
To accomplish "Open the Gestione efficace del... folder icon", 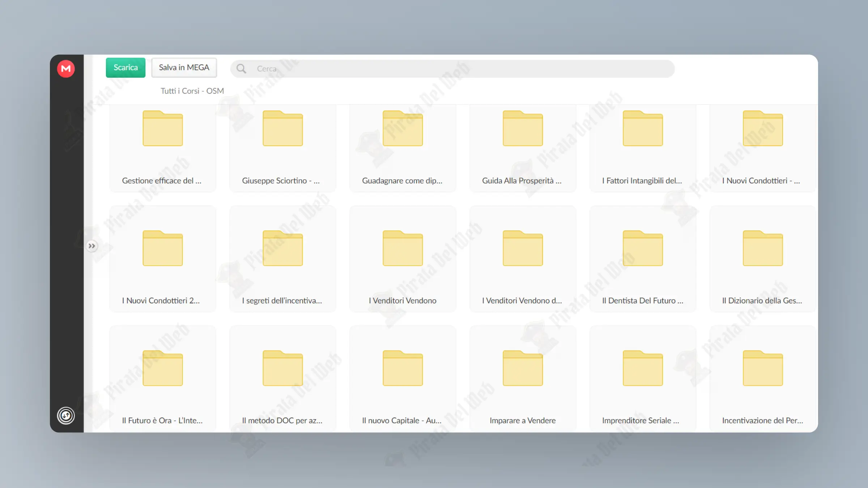I will click(x=163, y=128).
